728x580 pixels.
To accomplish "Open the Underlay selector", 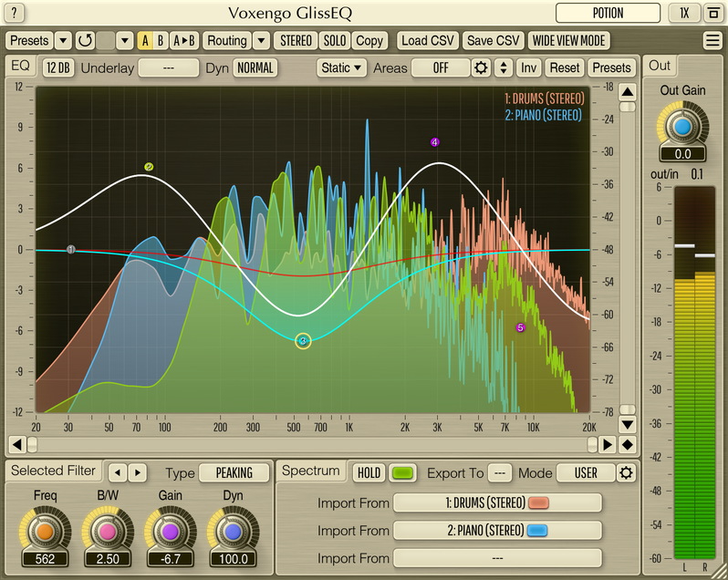I will click(169, 68).
